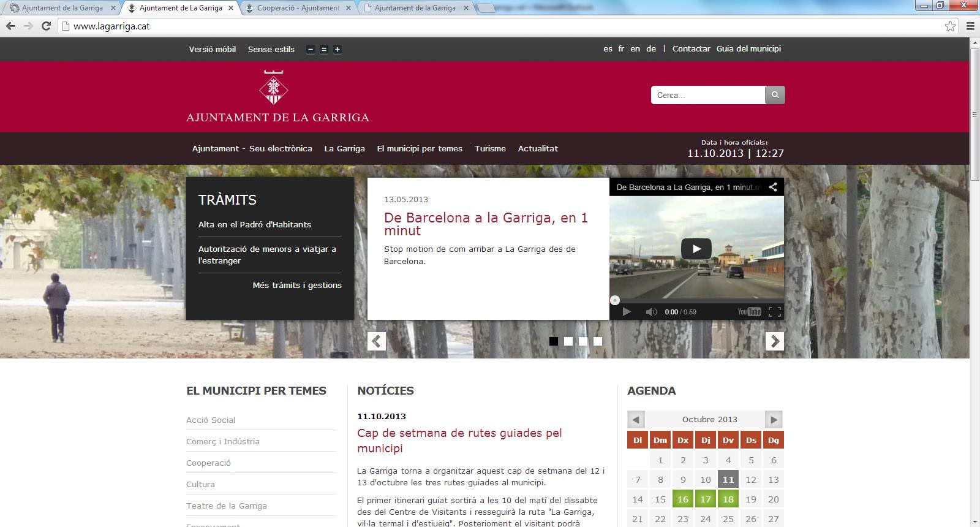Screen dimensions: 980x527
Task: Play the YouTube video in center
Action: coord(696,249)
